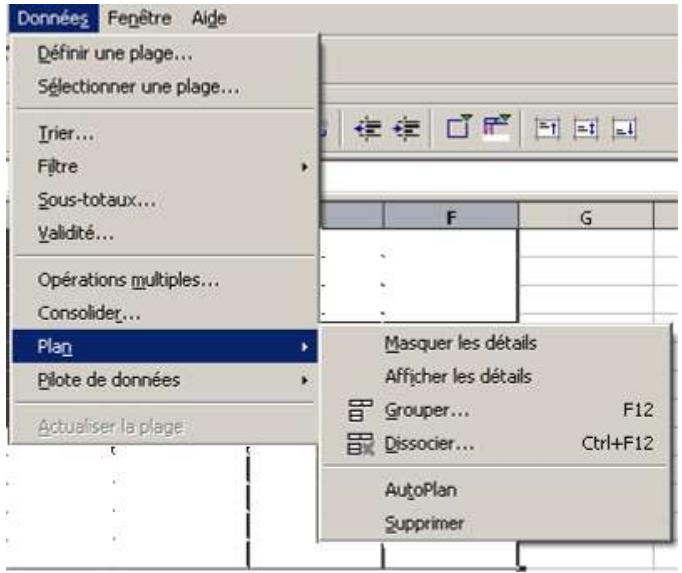Select column F header
The height and width of the screenshot is (573, 682).
tap(451, 217)
